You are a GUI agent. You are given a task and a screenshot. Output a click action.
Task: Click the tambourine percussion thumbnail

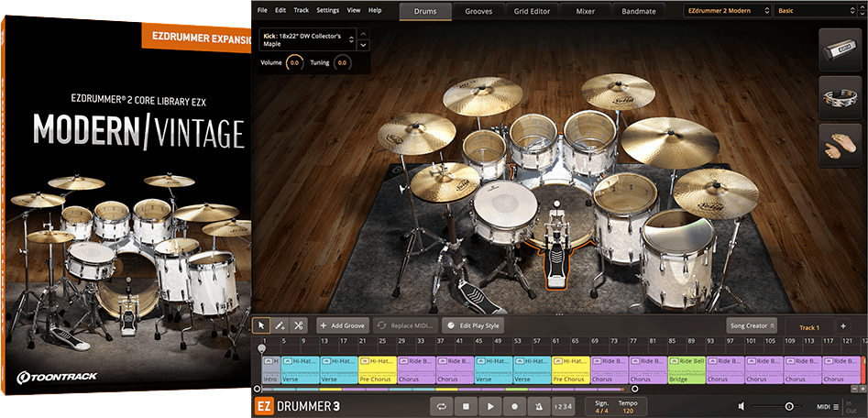click(x=840, y=98)
